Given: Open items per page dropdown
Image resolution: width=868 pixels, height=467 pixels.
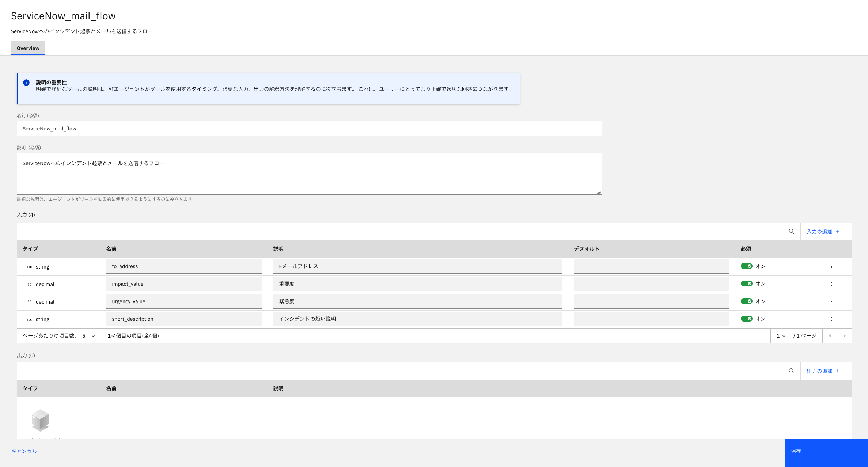Looking at the screenshot, I should point(88,336).
